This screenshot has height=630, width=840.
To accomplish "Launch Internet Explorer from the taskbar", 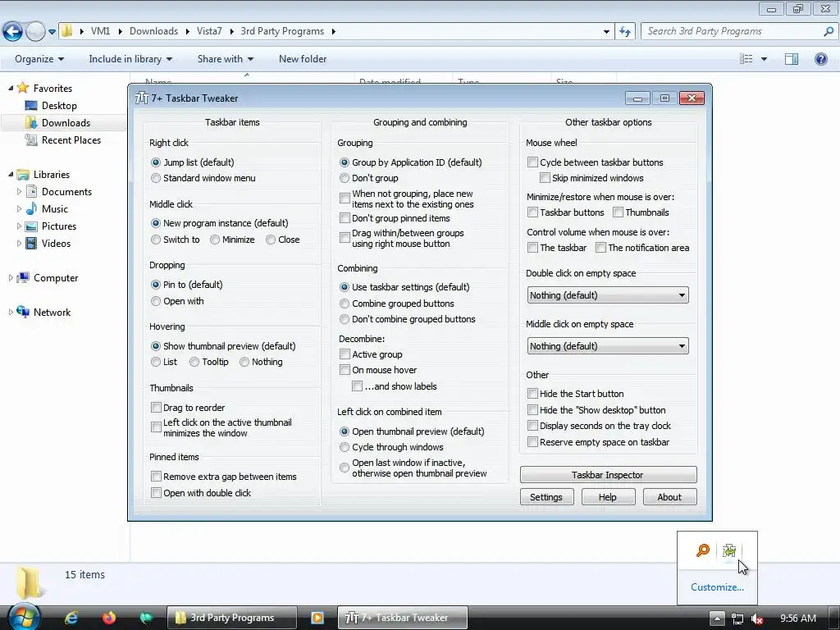I will tap(71, 618).
